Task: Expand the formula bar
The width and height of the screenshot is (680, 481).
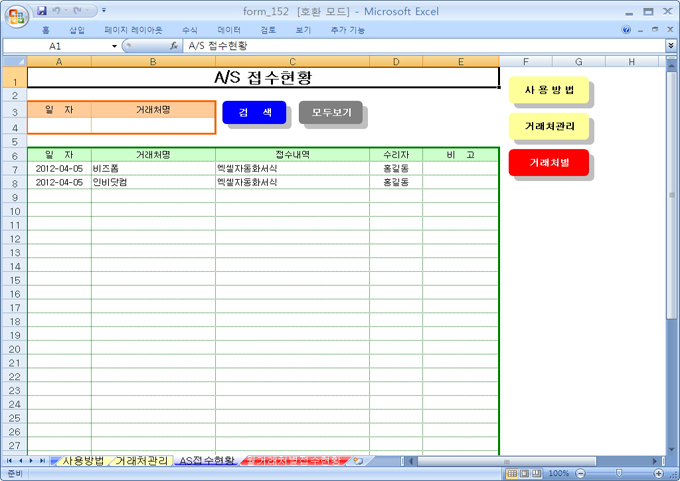Action: point(670,46)
